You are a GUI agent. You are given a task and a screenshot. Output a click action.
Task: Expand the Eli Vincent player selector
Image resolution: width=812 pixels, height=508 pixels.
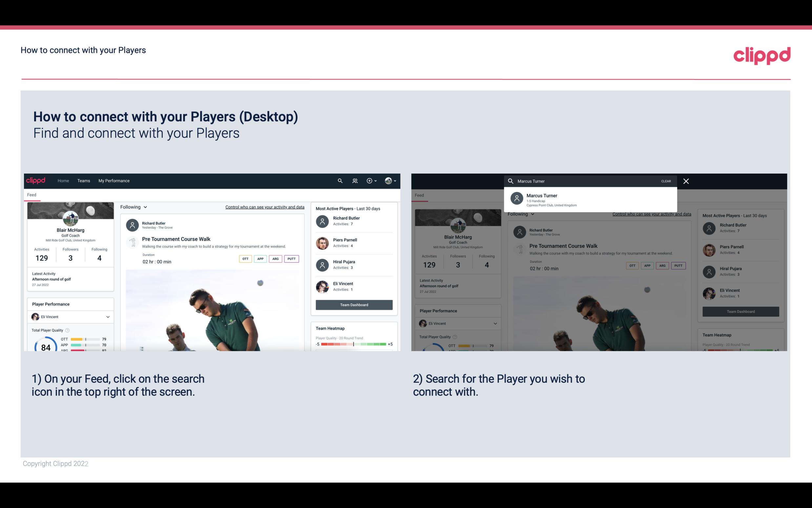pyautogui.click(x=108, y=317)
